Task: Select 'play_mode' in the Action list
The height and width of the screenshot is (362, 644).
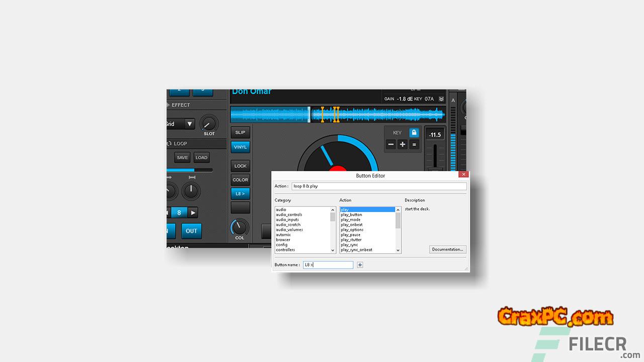Action: click(351, 220)
